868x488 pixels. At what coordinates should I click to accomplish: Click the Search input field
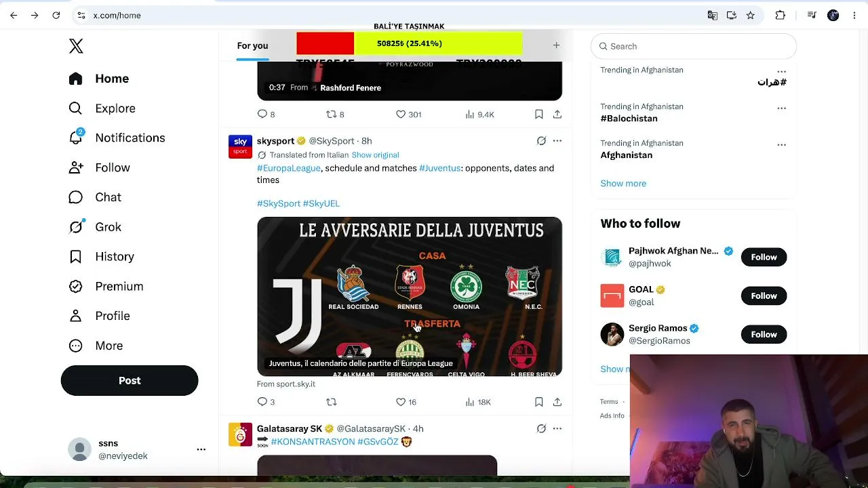[694, 46]
